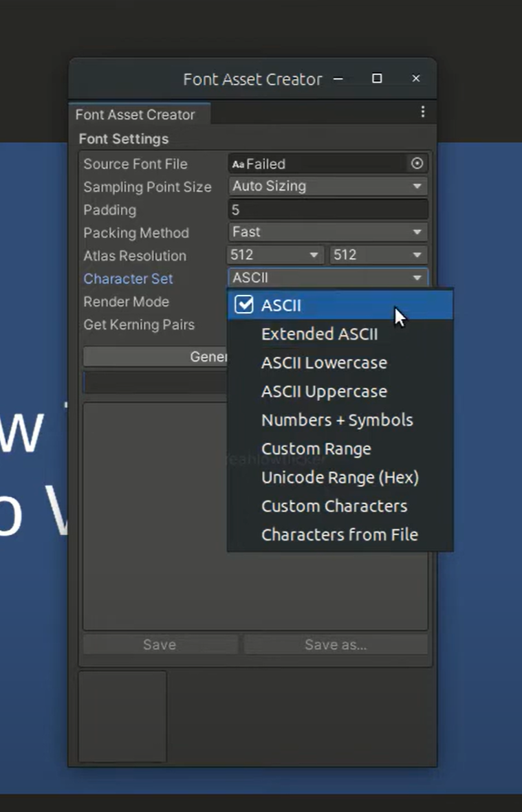Click the Save as... button
This screenshot has width=522, height=812.
(x=336, y=645)
